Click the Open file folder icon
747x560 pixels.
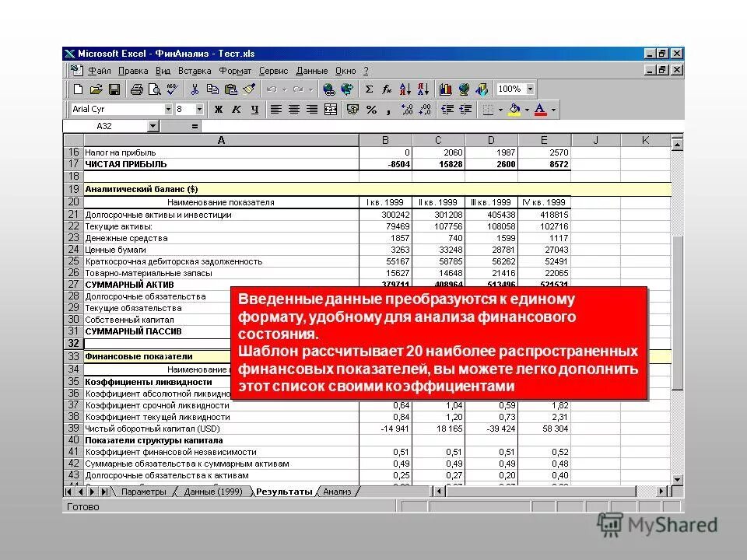(x=96, y=89)
